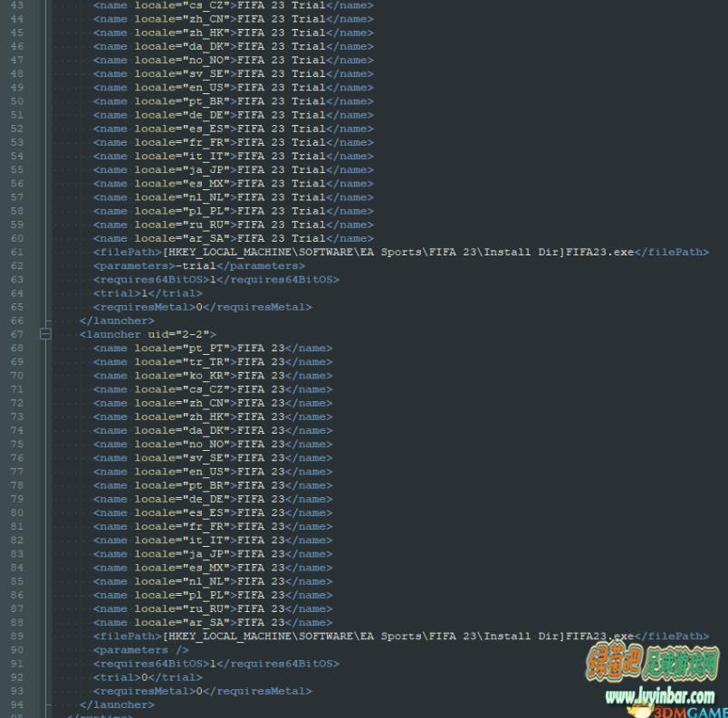Image resolution: width=728 pixels, height=718 pixels.
Task: Click the closing launcher tag on line 66
Action: (x=117, y=321)
